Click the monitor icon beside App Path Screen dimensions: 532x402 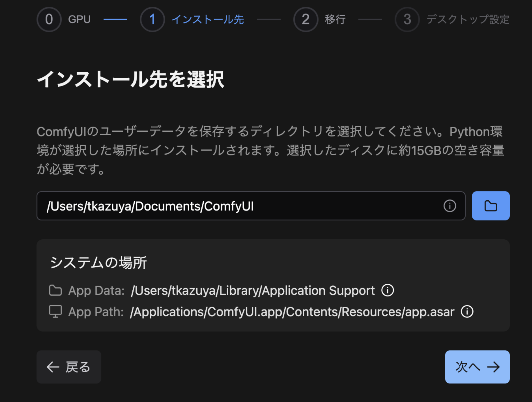[x=55, y=311]
